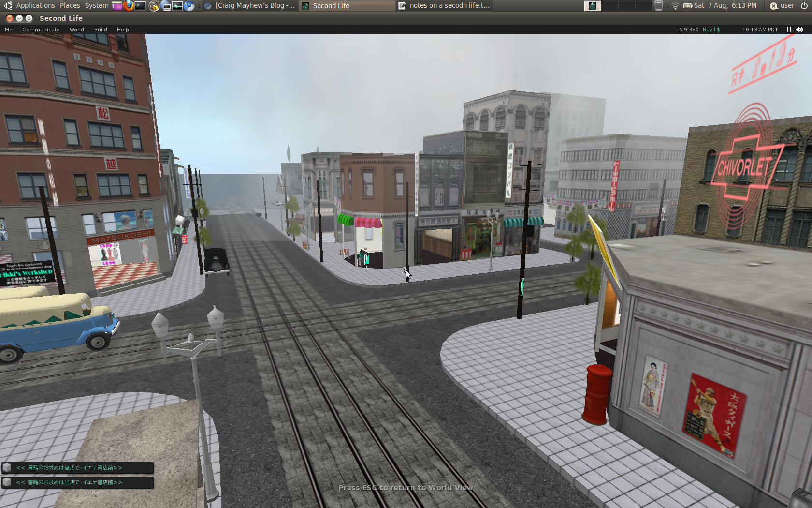The width and height of the screenshot is (812, 508).
Task: Click the battery status icon
Action: click(687, 6)
